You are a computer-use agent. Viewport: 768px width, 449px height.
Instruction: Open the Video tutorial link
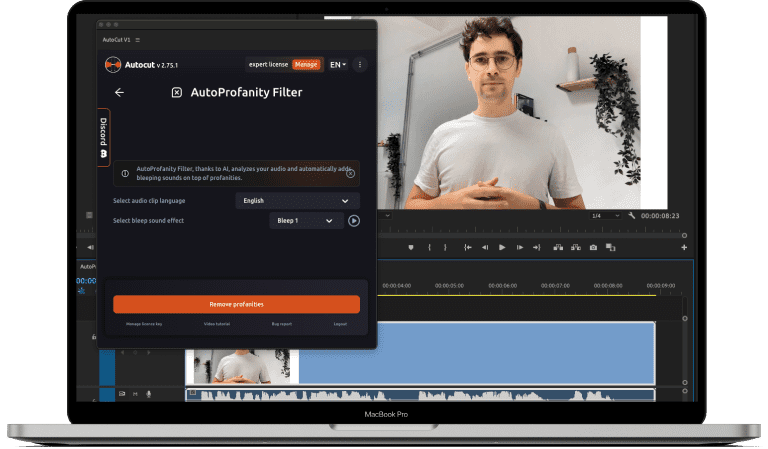(217, 324)
